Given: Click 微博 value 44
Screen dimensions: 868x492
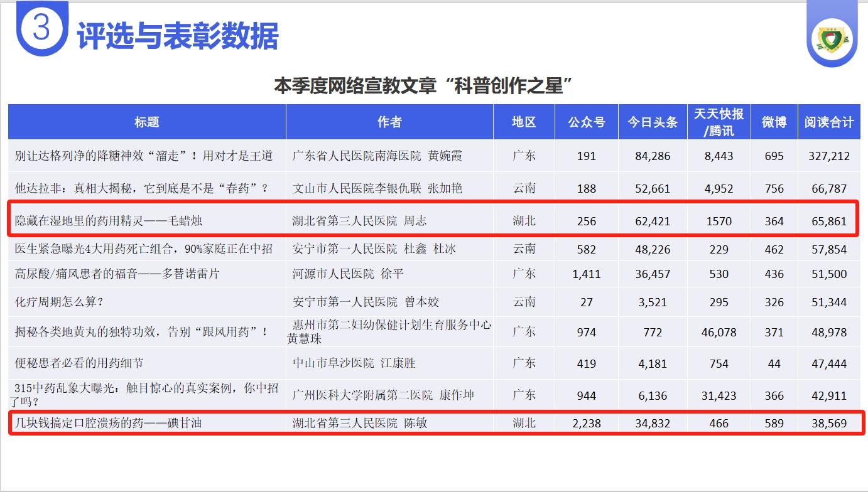Looking at the screenshot, I should click(774, 363).
